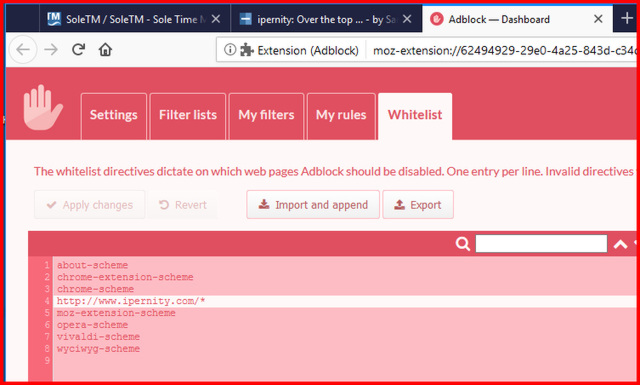Click the back navigation arrow
Viewport: 640px width, 385px height.
pyautogui.click(x=23, y=50)
